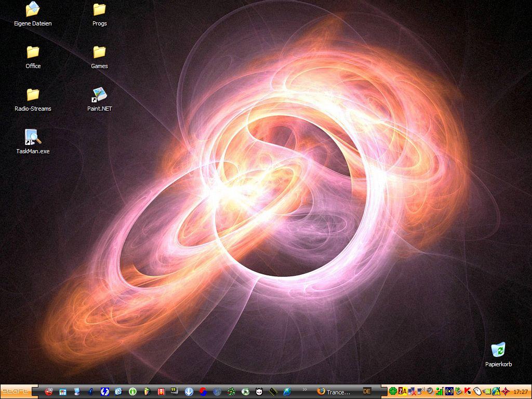
Task: Launch FL Studio from quick launch
Action: tap(147, 391)
